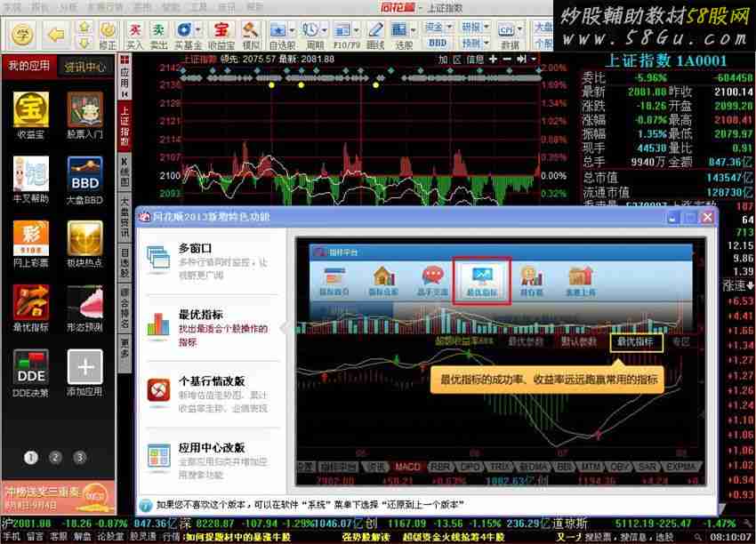
Task: Click the down arrow toolbar button
Action: click(x=84, y=43)
